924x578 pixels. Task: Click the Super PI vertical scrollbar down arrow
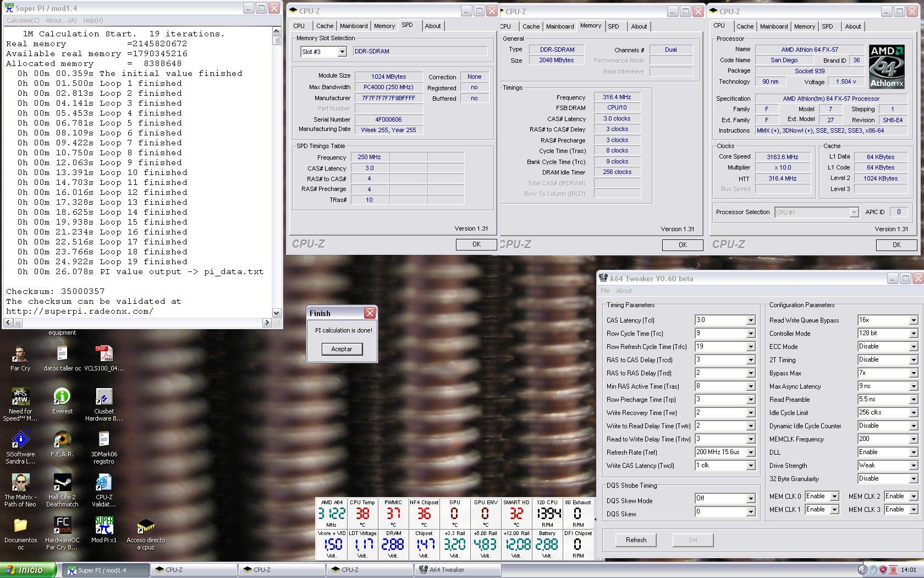(277, 313)
